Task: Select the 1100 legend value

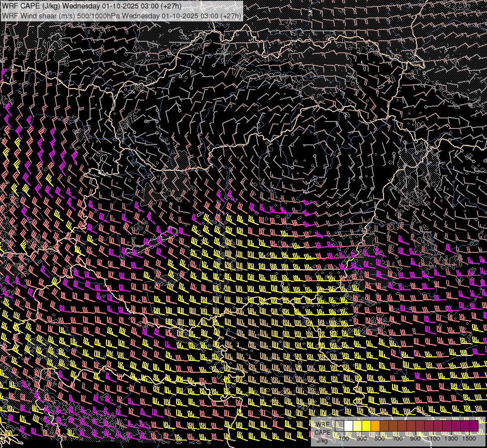Action: [x=433, y=438]
